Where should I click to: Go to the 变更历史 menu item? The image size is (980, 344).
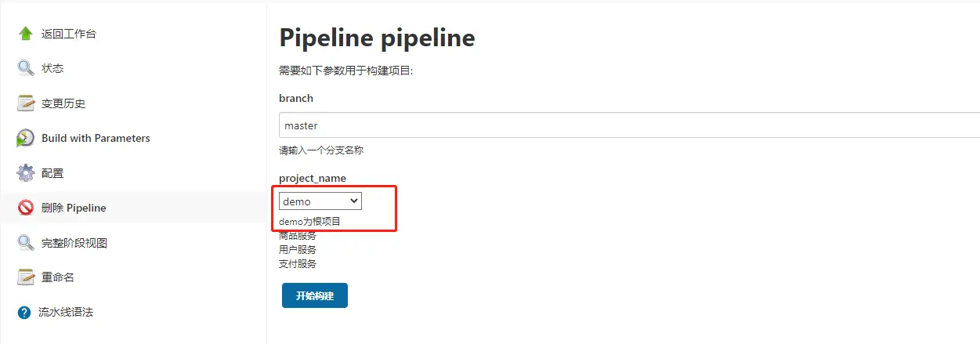tap(63, 103)
